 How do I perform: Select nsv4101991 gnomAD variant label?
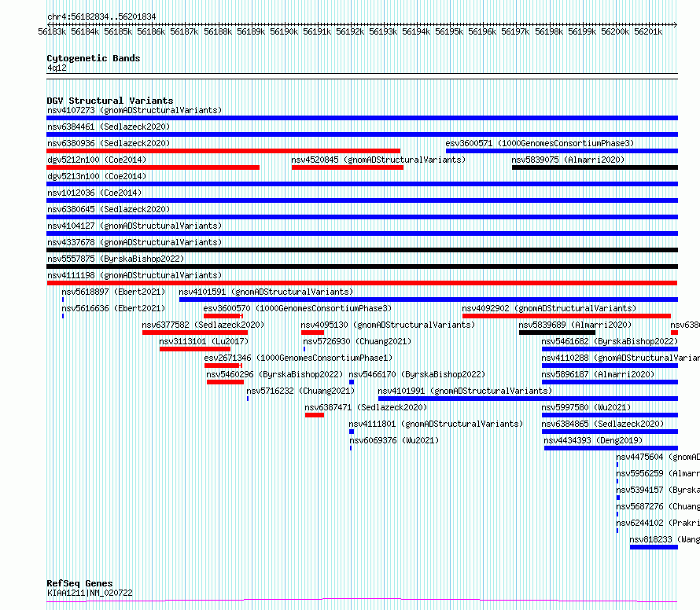(x=465, y=391)
